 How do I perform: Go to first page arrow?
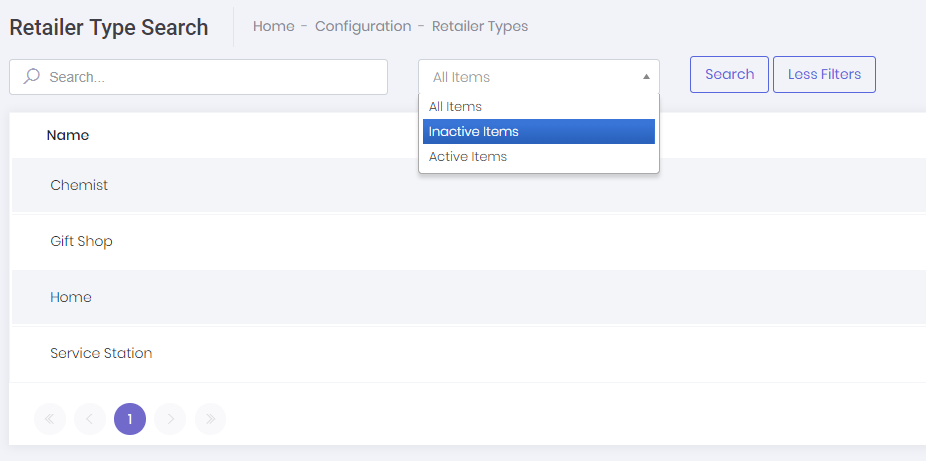[x=49, y=419]
